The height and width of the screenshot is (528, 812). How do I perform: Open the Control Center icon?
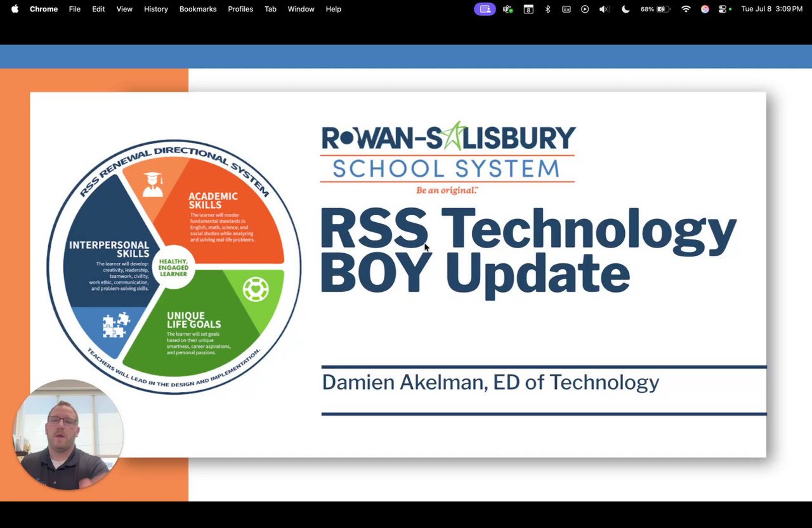[724, 9]
